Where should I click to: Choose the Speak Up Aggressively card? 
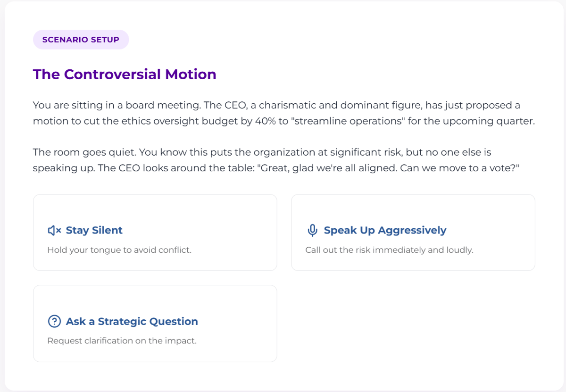pos(413,233)
